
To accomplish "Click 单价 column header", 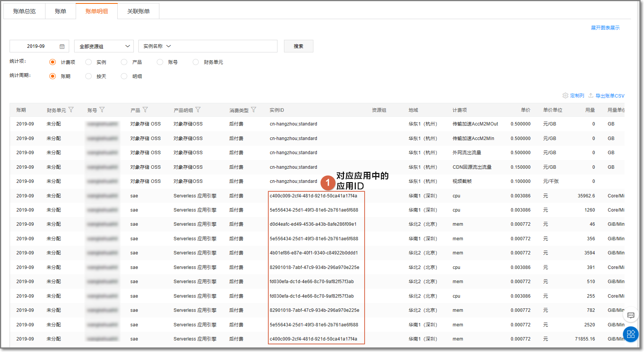I will (526, 110).
